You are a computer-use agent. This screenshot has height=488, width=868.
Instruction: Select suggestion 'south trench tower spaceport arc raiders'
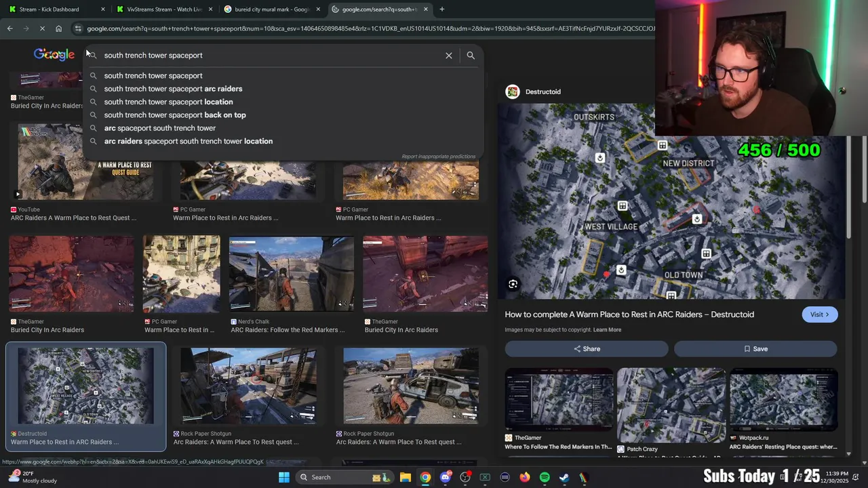click(284, 89)
